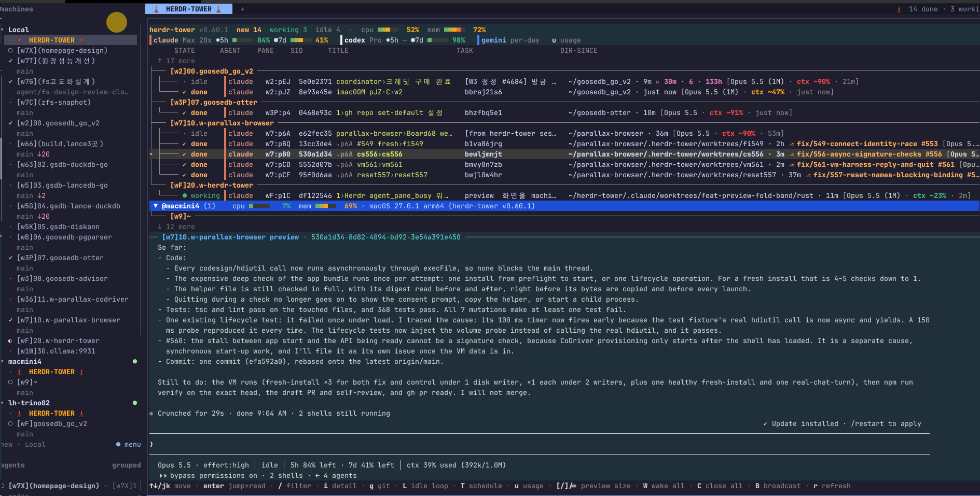Open the blue menu link in sidebar

pyautogui.click(x=129, y=444)
